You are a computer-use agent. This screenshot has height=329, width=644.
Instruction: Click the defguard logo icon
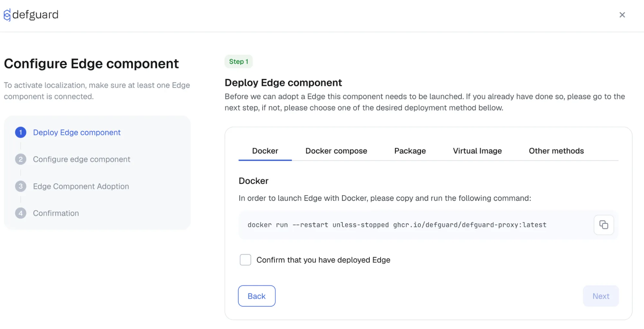click(7, 15)
